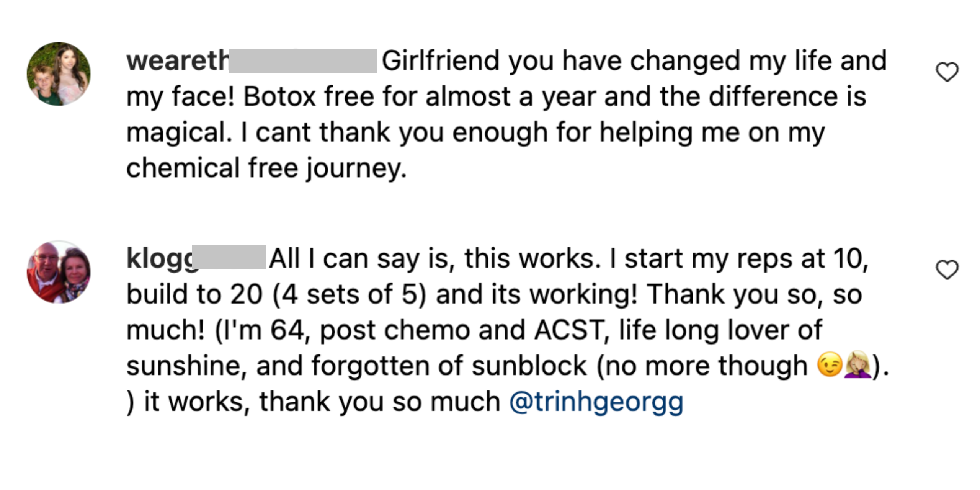Click the winking face emoji
Viewport: 980px width, 490px height.
(x=830, y=365)
